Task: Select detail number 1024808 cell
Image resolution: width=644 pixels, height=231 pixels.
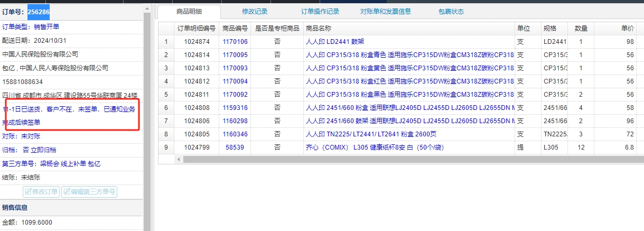Action: click(197, 108)
